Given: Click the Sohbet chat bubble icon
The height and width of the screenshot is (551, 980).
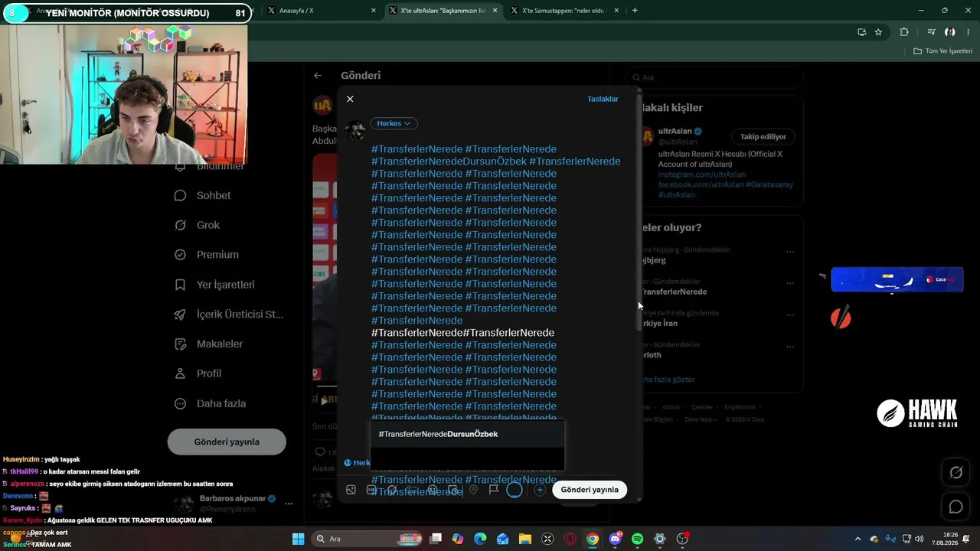Looking at the screenshot, I should point(180,195).
